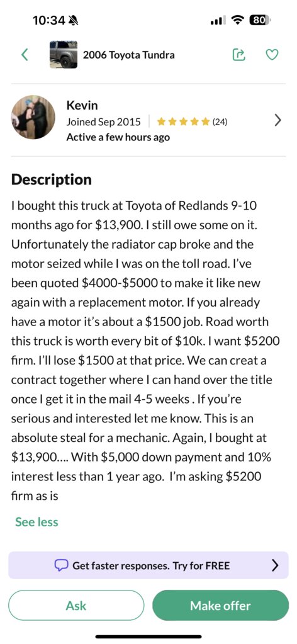The width and height of the screenshot is (297, 644).
Task: Tap the share listing icon
Action: [x=238, y=55]
